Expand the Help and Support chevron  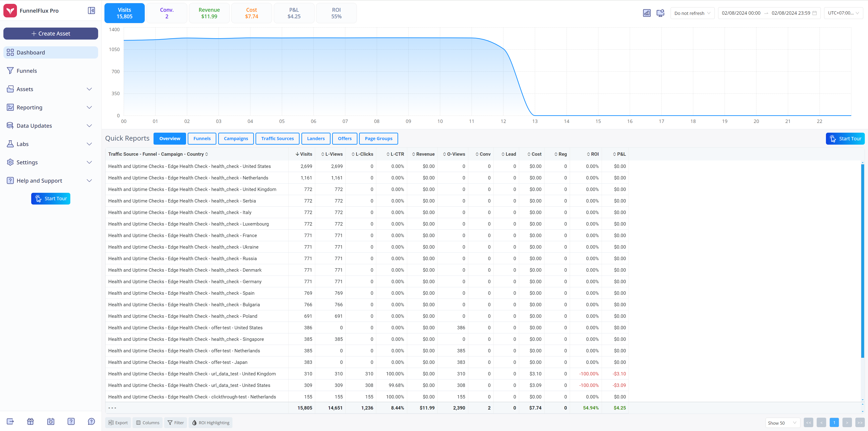coord(89,181)
